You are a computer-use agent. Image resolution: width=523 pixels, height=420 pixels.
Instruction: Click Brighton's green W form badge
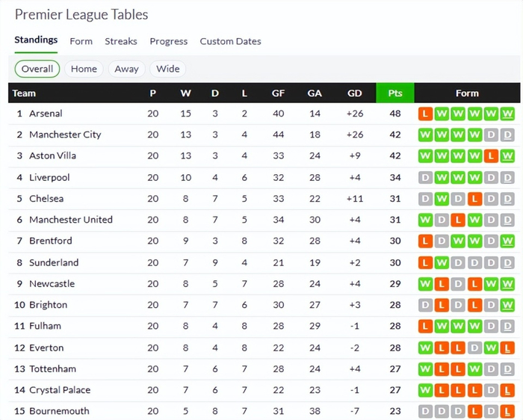[x=508, y=305]
